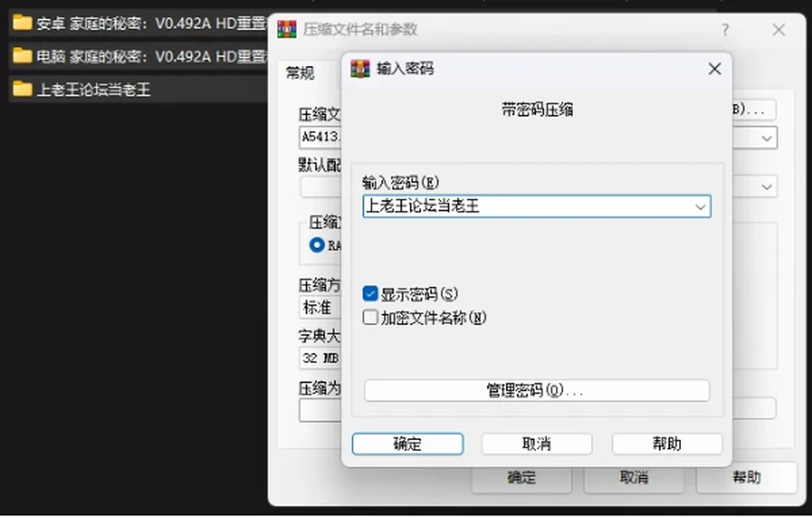The image size is (812, 517).
Task: Enable the 加密文件名称(N) checkbox
Action: [x=370, y=317]
